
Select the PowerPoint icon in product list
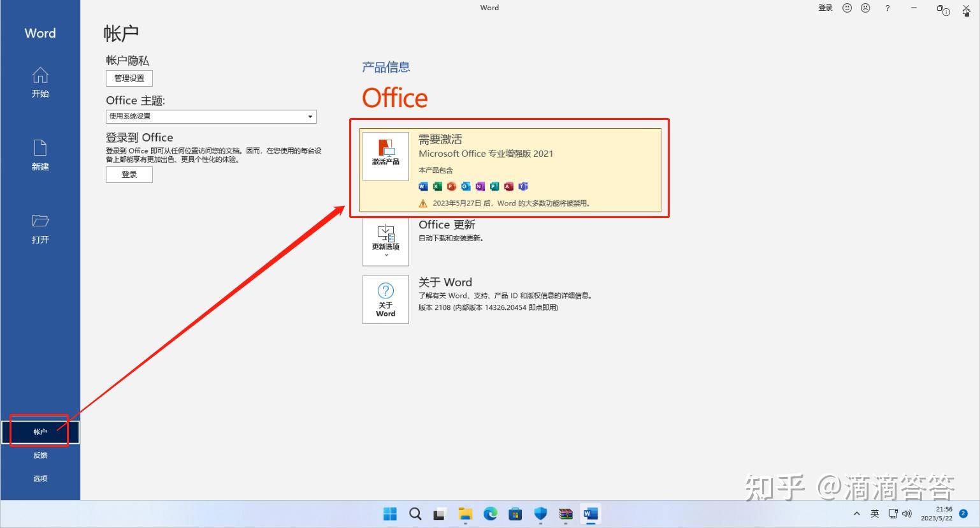click(451, 186)
